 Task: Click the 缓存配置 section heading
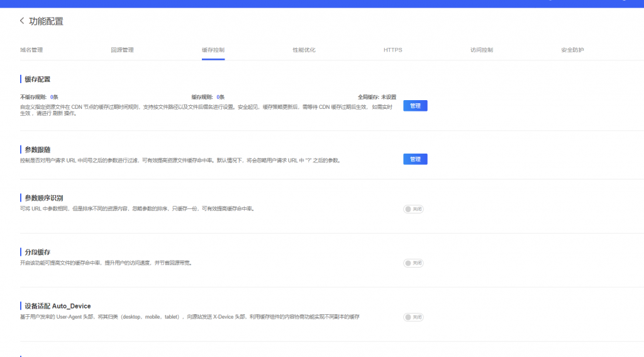pos(38,79)
